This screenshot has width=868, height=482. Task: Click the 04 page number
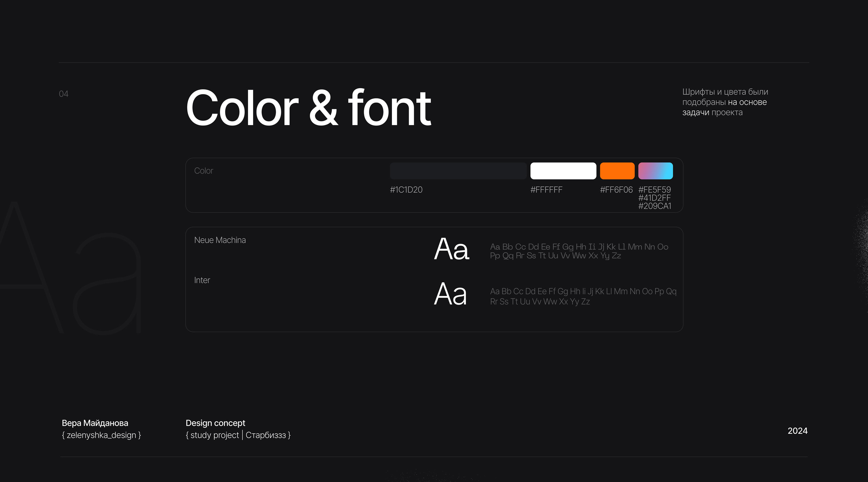click(x=64, y=94)
